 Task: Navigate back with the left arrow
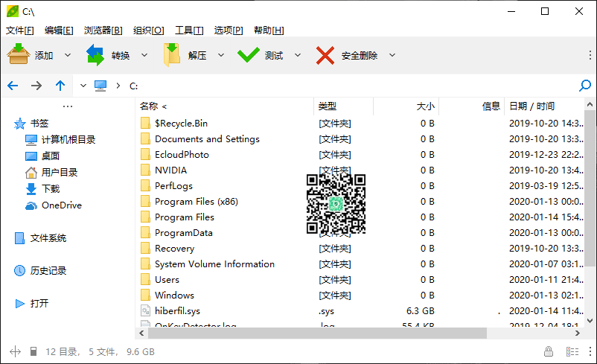13,86
